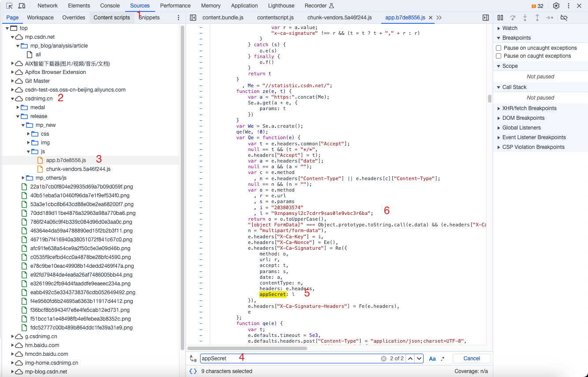Click the 32 issues warning badge

tap(537, 6)
